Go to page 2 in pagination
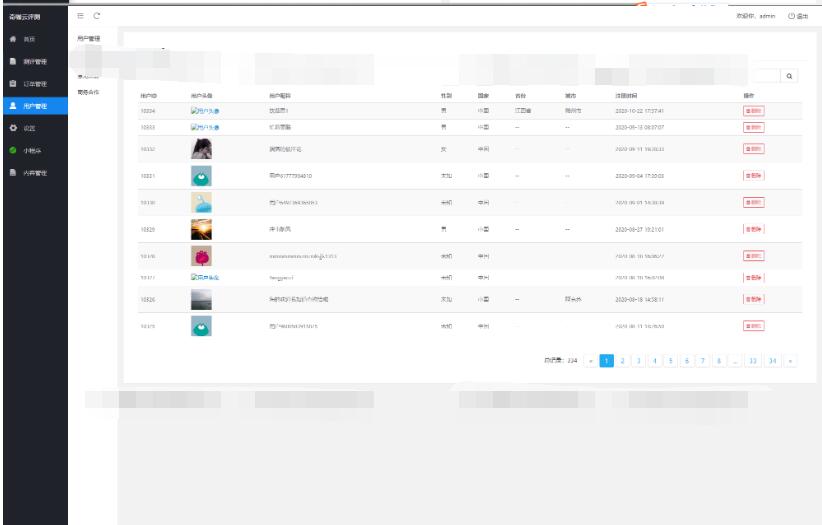Screen dimensions: 822x525 (622, 360)
